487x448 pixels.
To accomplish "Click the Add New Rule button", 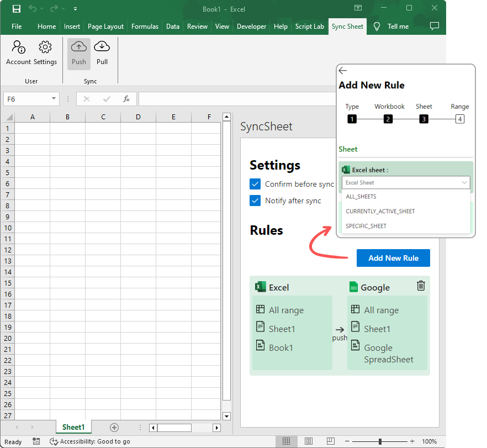I will pos(393,258).
